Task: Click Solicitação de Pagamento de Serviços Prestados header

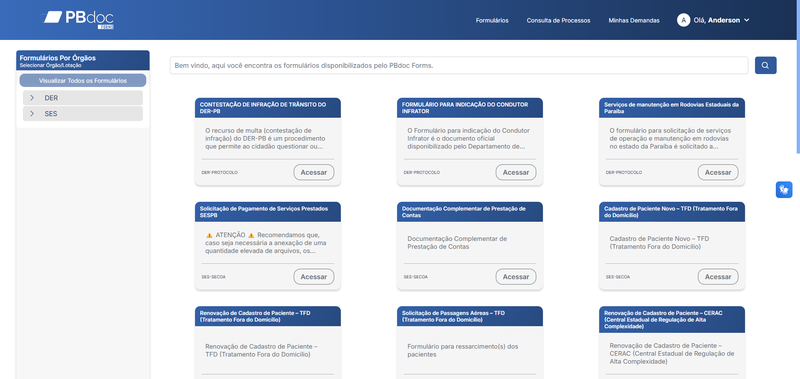Action: coord(268,212)
